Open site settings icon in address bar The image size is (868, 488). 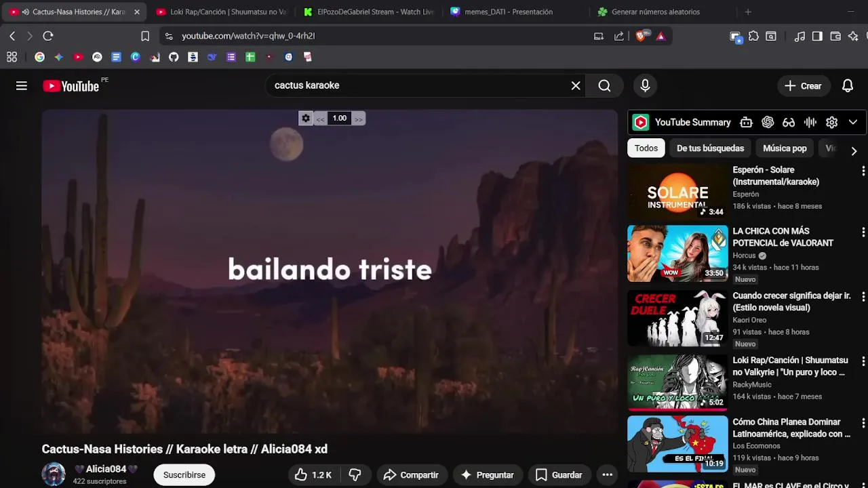tap(169, 36)
